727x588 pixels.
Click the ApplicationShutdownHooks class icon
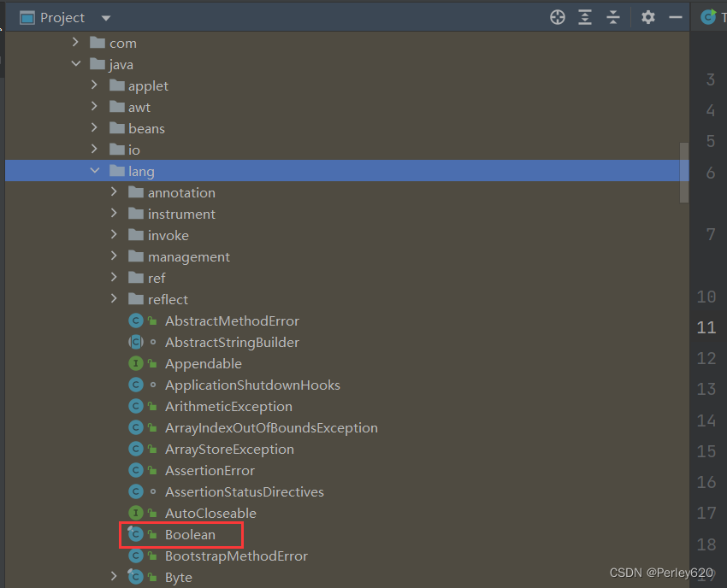135,385
